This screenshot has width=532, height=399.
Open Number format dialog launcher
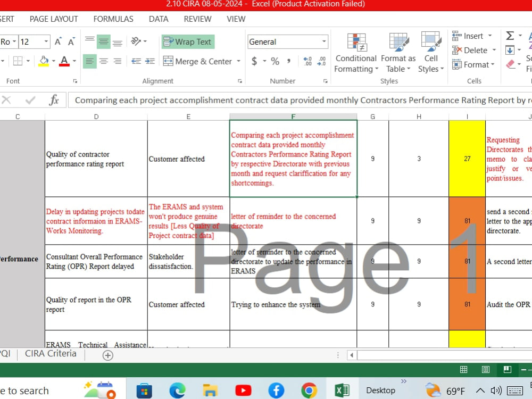coord(326,81)
